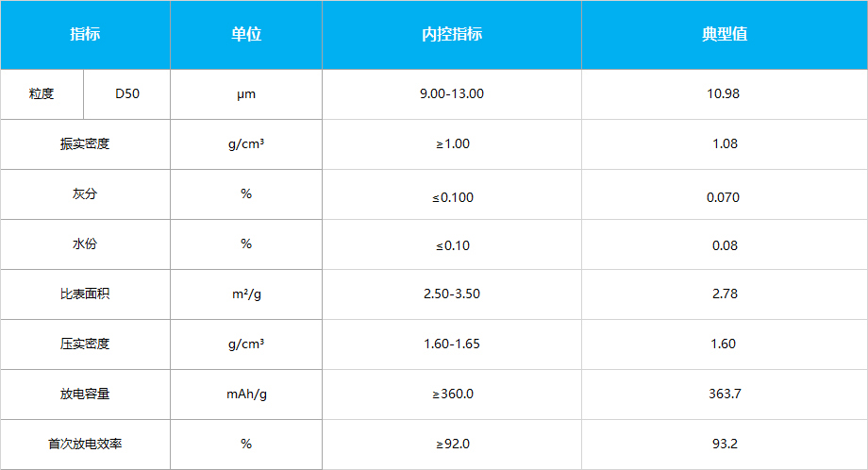Click the 10.98 typical value cell

pos(725,94)
